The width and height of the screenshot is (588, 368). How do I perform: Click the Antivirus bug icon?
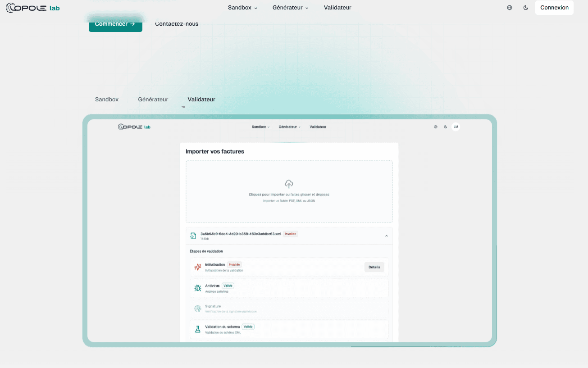click(x=197, y=288)
